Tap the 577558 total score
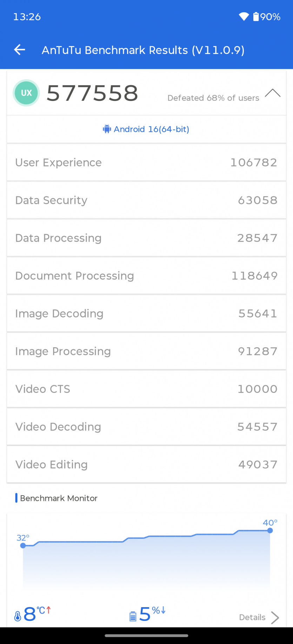 (92, 93)
